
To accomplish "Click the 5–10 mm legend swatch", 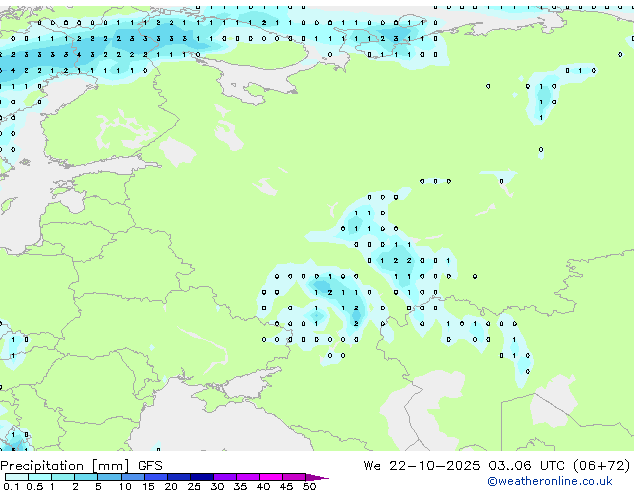I will point(109,477).
